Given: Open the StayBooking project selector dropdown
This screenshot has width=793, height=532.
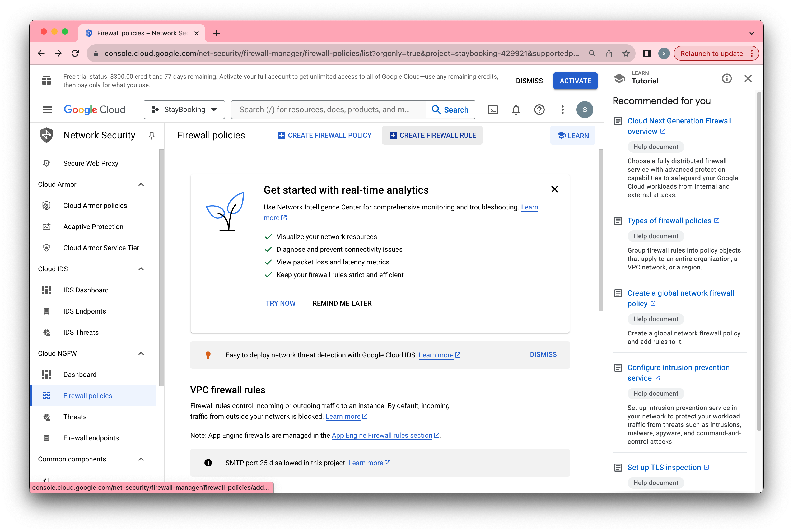Looking at the screenshot, I should click(x=184, y=110).
